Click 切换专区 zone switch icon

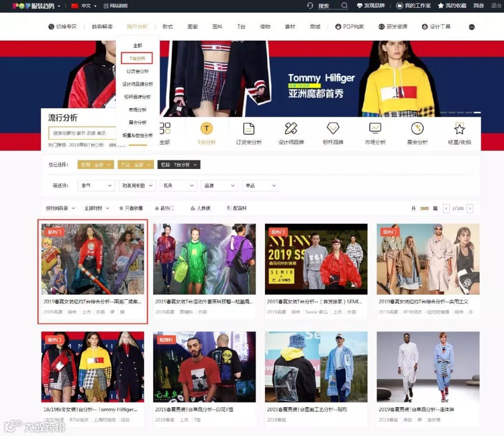[63, 27]
